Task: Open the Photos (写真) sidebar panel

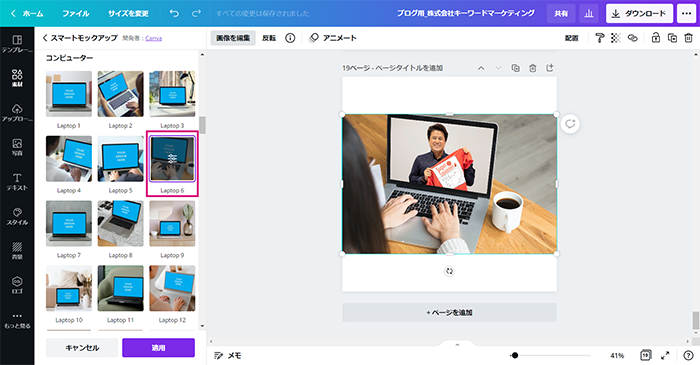Action: pyautogui.click(x=17, y=147)
